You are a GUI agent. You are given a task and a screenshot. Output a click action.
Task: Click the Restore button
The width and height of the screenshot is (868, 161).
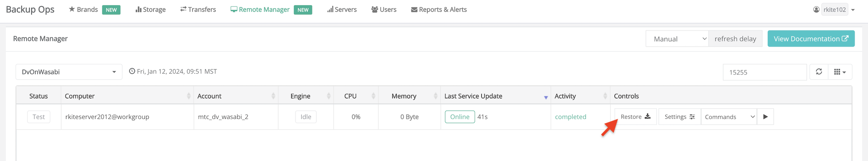635,117
